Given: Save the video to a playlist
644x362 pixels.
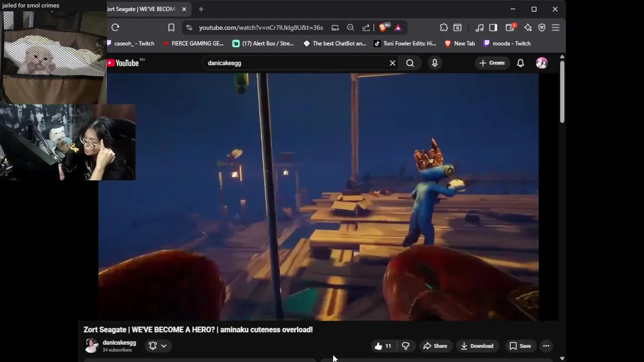Looking at the screenshot, I should pos(520,346).
